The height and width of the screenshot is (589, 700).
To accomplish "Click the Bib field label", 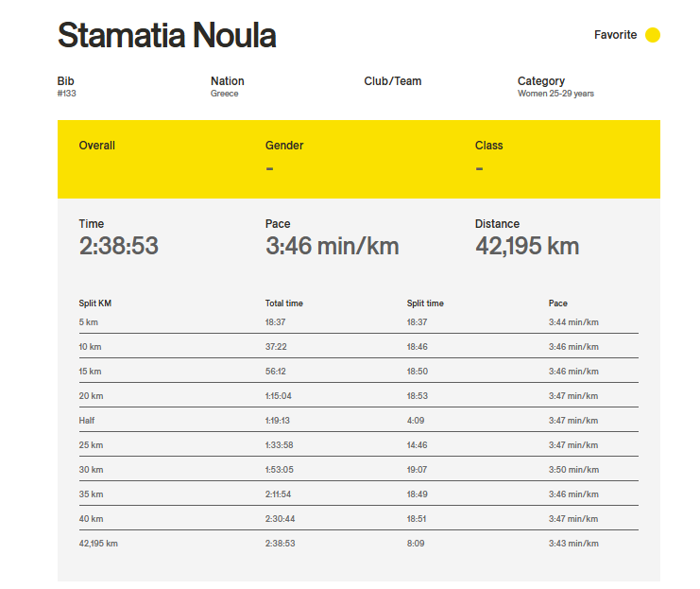I will 65,81.
